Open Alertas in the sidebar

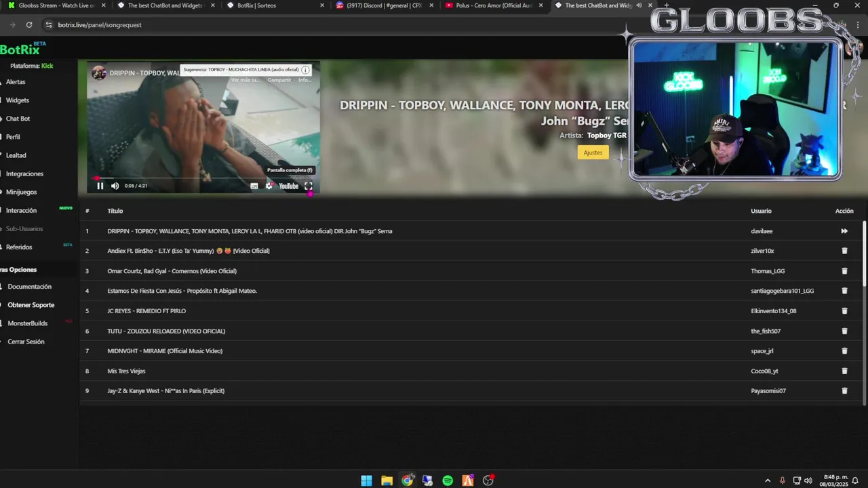pos(16,82)
